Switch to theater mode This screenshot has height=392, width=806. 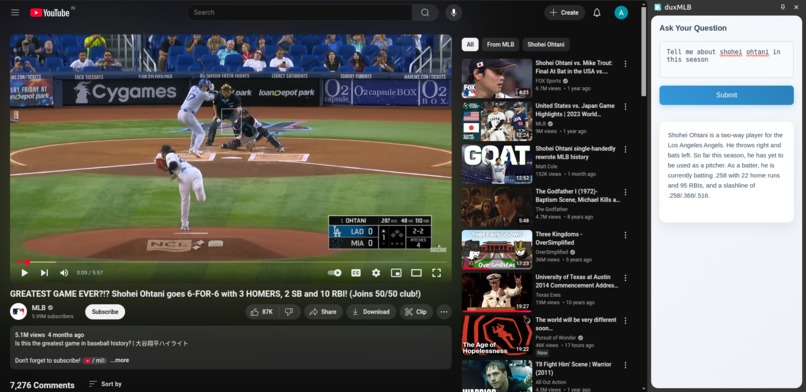point(416,273)
